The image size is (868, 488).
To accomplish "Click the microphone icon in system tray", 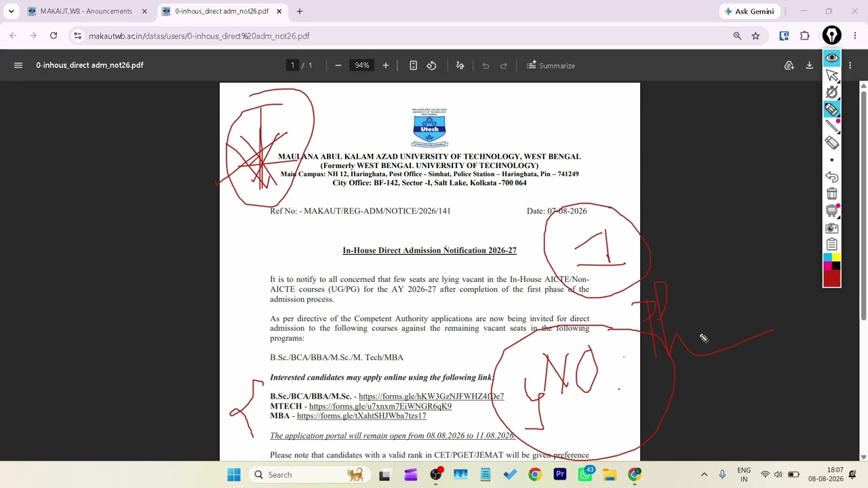I will tap(722, 474).
